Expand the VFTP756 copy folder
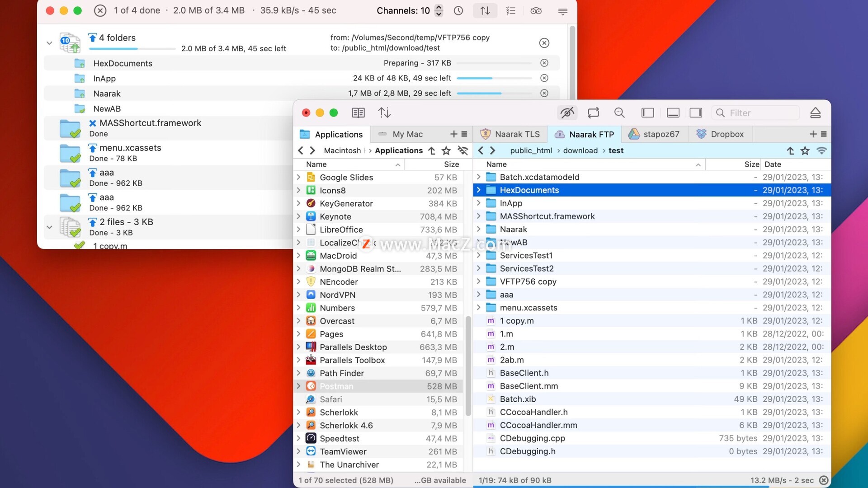The image size is (868, 488). [x=478, y=282]
